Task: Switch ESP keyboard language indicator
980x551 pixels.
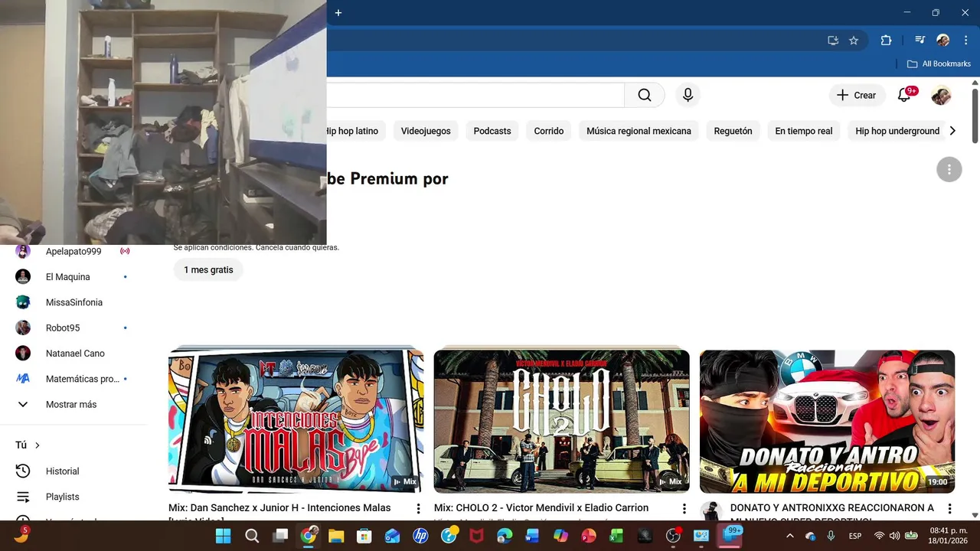Action: pyautogui.click(x=855, y=536)
